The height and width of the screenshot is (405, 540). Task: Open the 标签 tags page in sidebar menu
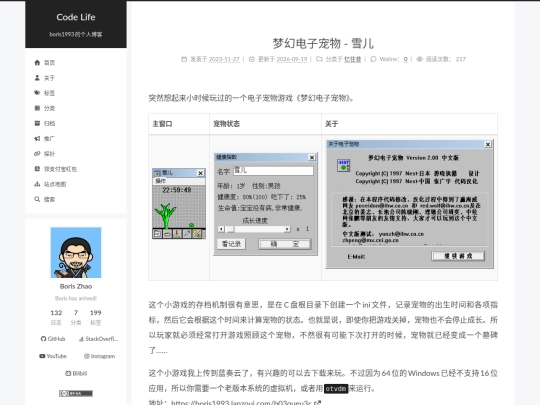tap(44, 93)
